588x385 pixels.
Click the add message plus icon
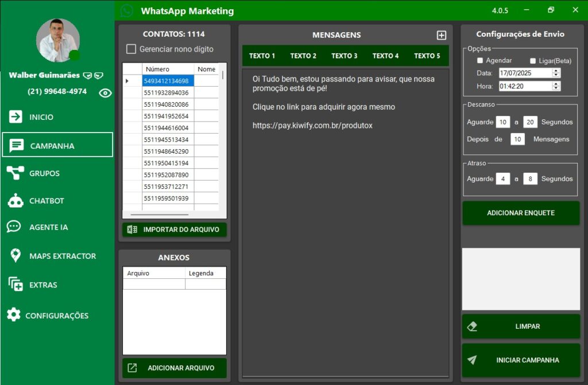[x=441, y=35]
